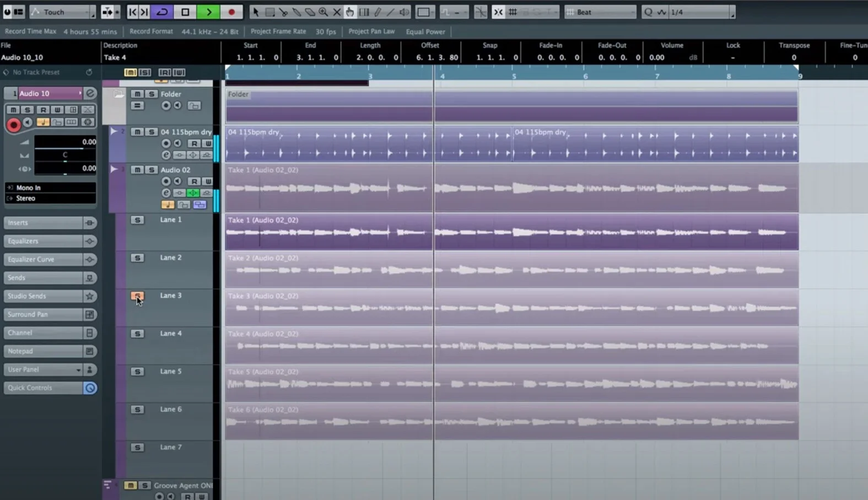Screen dimensions: 868x500
Task: Expand lanes arrow on 04 115bpm dry track
Action: (114, 131)
